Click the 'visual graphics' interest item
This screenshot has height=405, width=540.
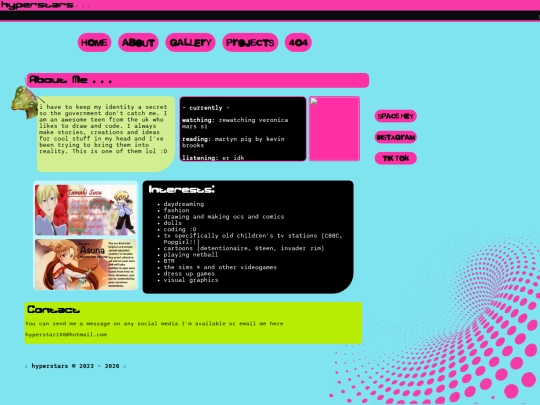(191, 280)
